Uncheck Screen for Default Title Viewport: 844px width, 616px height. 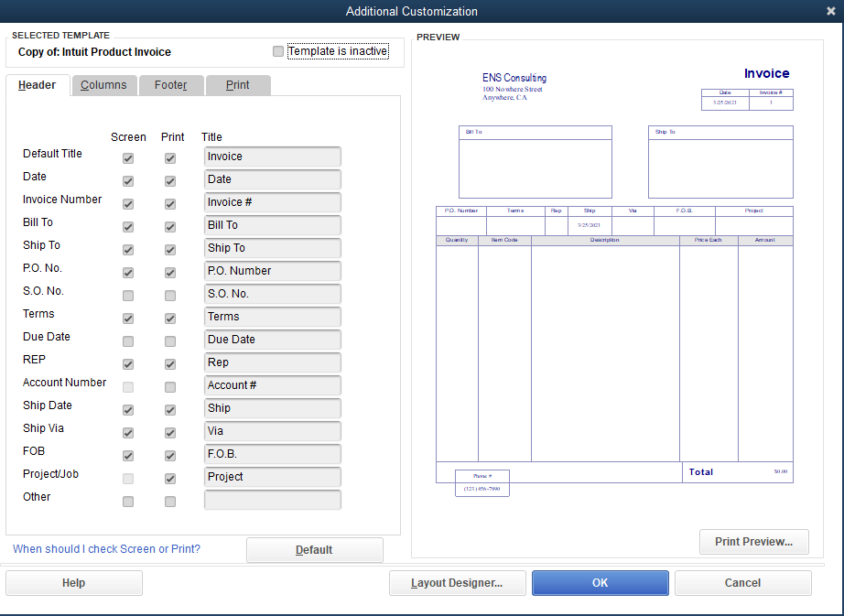pos(128,158)
